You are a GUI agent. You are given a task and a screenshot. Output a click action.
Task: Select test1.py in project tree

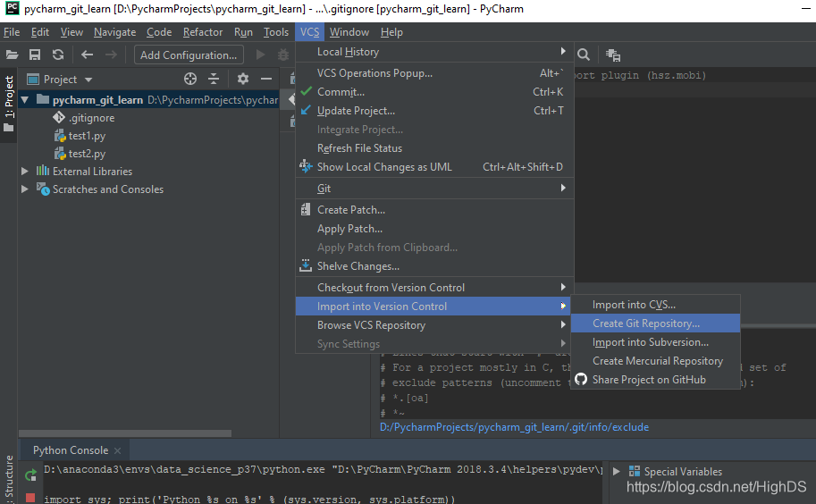click(x=87, y=136)
